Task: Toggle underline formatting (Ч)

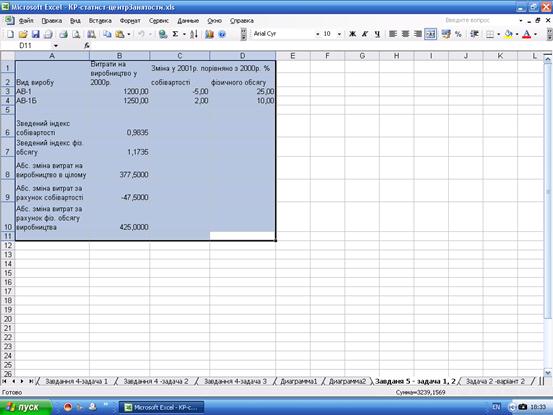Action: pos(377,34)
